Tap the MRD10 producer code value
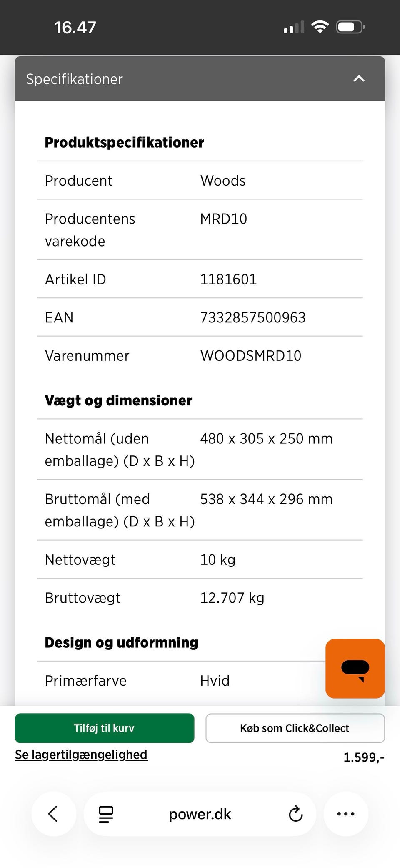This screenshot has height=868, width=400. pyautogui.click(x=224, y=219)
